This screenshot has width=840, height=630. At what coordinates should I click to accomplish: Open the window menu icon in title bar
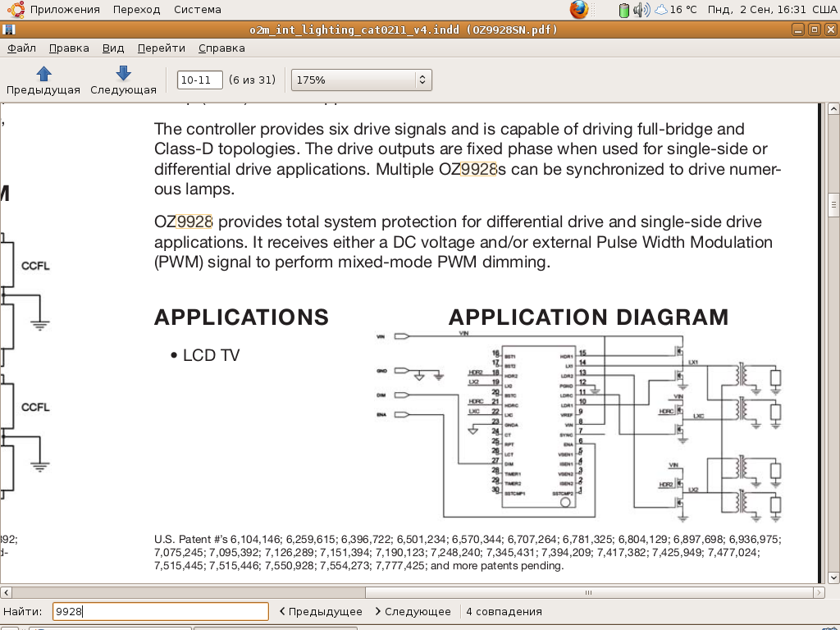8,30
